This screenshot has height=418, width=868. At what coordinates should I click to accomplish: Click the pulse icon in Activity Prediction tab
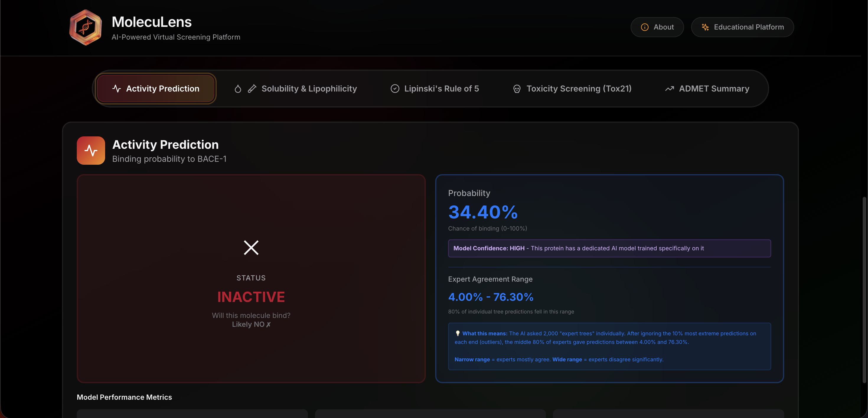(x=117, y=89)
